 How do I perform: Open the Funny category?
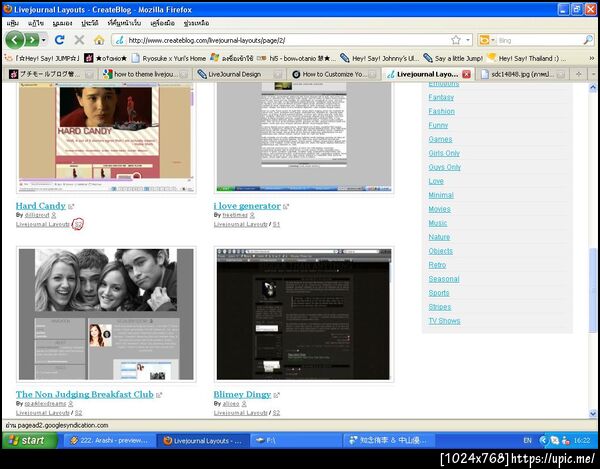[x=438, y=125]
